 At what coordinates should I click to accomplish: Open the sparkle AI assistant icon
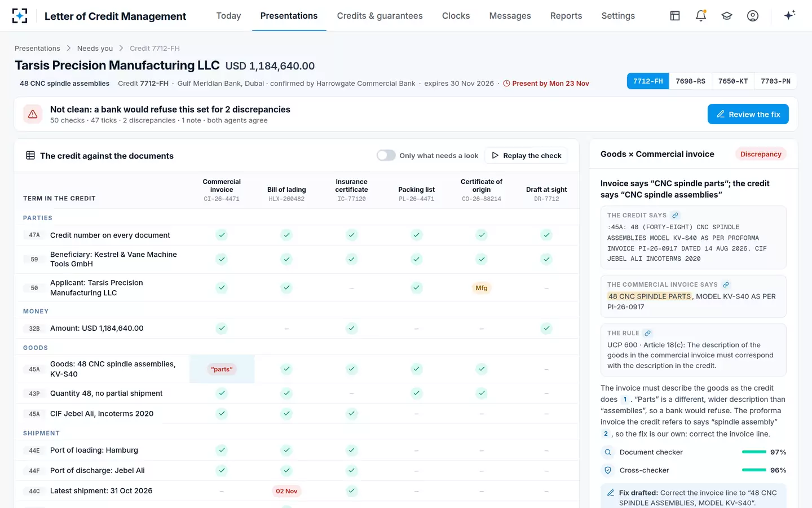[x=789, y=15]
